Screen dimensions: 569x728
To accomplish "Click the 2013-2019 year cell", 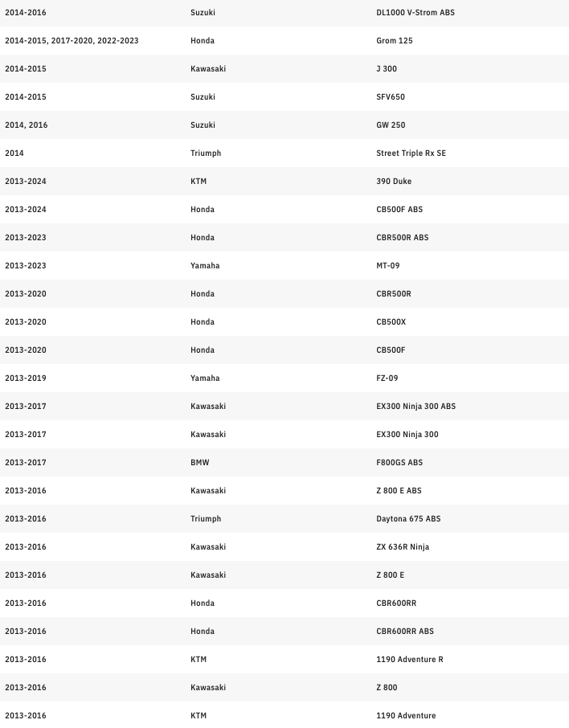I will pos(25,378).
